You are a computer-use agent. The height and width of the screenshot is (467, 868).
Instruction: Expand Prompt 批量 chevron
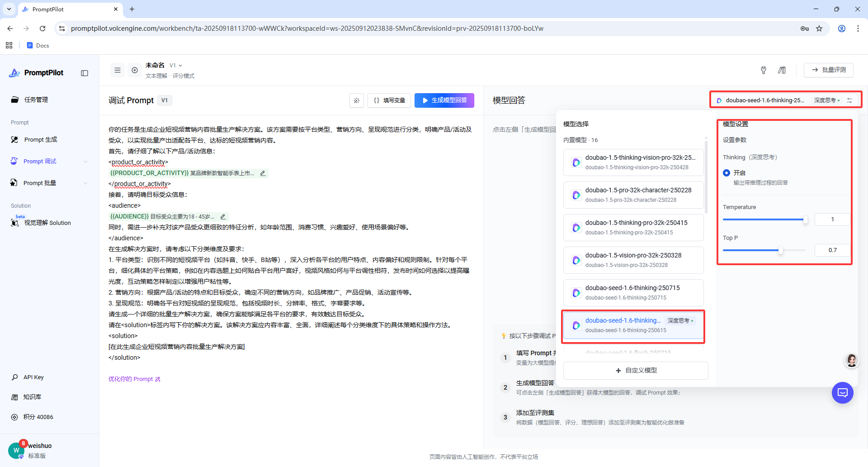[85, 183]
